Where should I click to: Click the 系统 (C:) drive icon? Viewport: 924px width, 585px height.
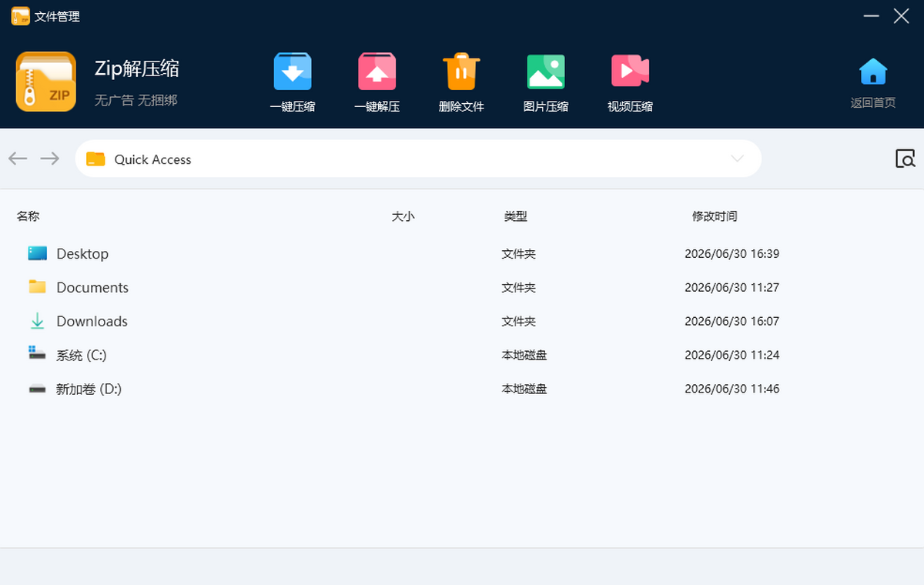pyautogui.click(x=37, y=353)
